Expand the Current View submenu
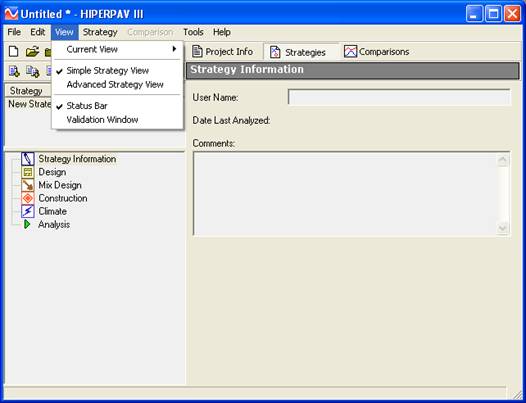 coord(117,49)
